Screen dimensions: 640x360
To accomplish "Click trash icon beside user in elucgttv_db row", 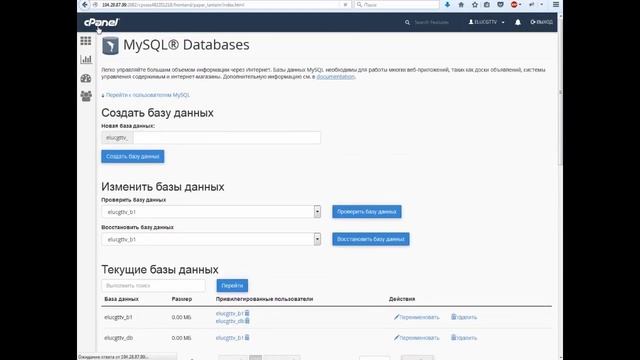I will pyautogui.click(x=247, y=338).
